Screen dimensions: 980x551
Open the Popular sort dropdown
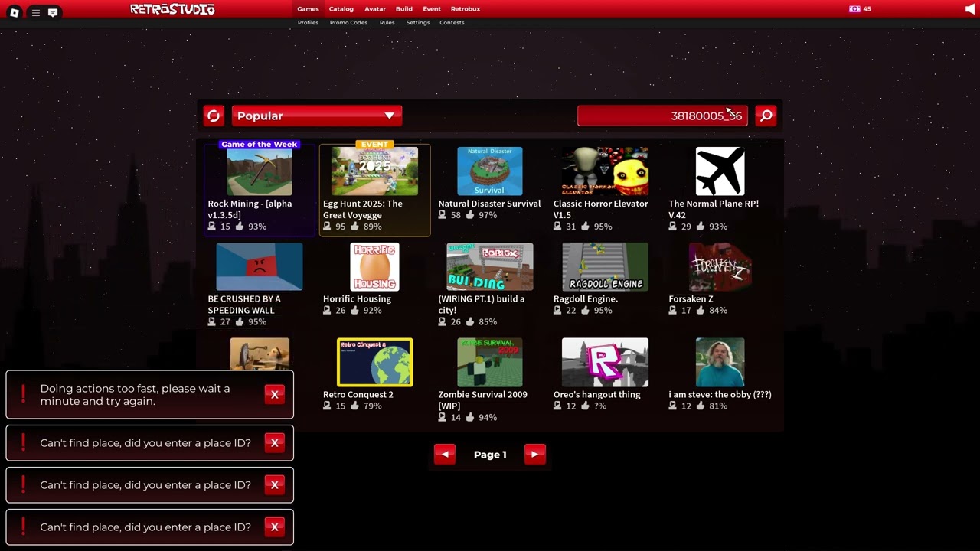pyautogui.click(x=317, y=116)
